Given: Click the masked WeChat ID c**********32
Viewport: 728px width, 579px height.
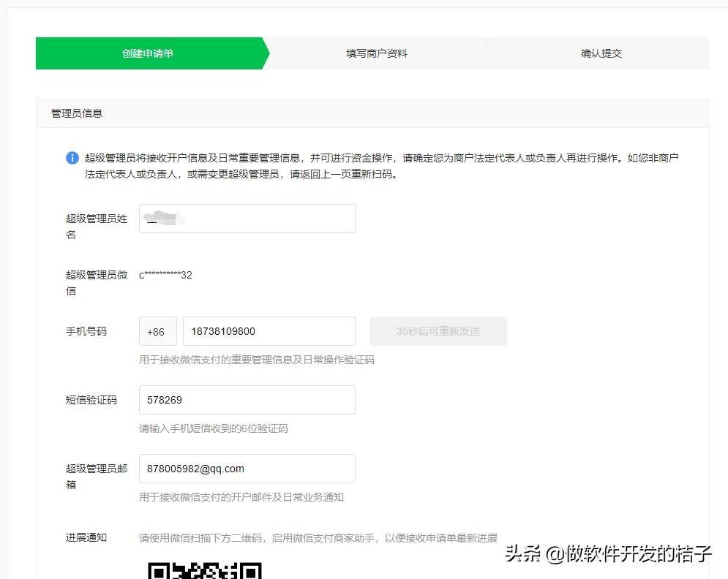Looking at the screenshot, I should coord(166,275).
